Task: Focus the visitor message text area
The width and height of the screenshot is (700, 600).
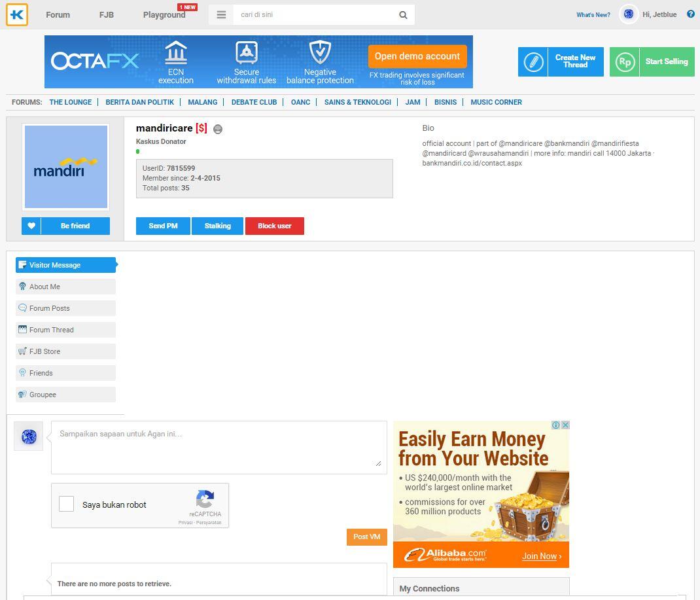Action: click(x=219, y=448)
